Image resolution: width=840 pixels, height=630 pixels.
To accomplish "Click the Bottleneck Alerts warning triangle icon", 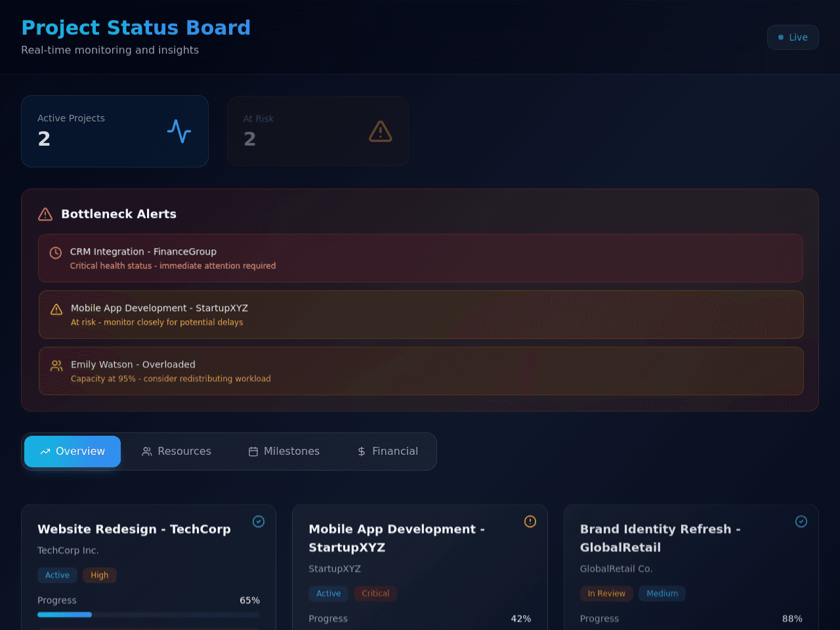I will 45,214.
